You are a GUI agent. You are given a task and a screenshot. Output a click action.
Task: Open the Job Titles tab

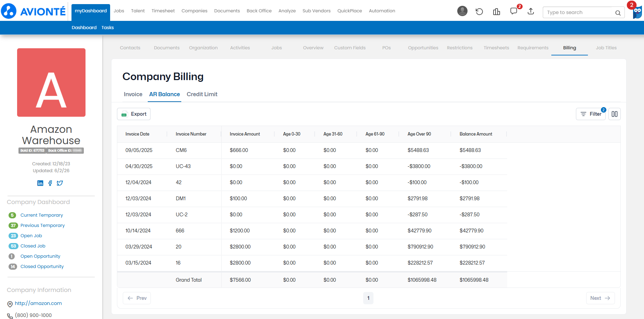click(606, 48)
